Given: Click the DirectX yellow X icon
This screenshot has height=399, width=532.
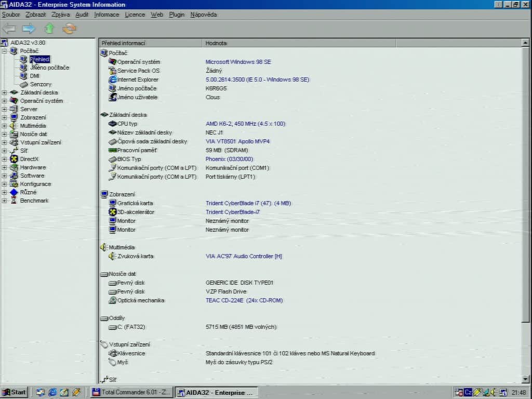Looking at the screenshot, I should coord(14,159).
